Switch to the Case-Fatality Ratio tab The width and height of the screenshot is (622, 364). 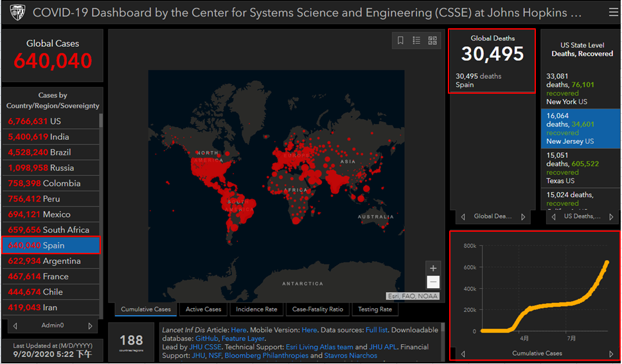pos(317,309)
